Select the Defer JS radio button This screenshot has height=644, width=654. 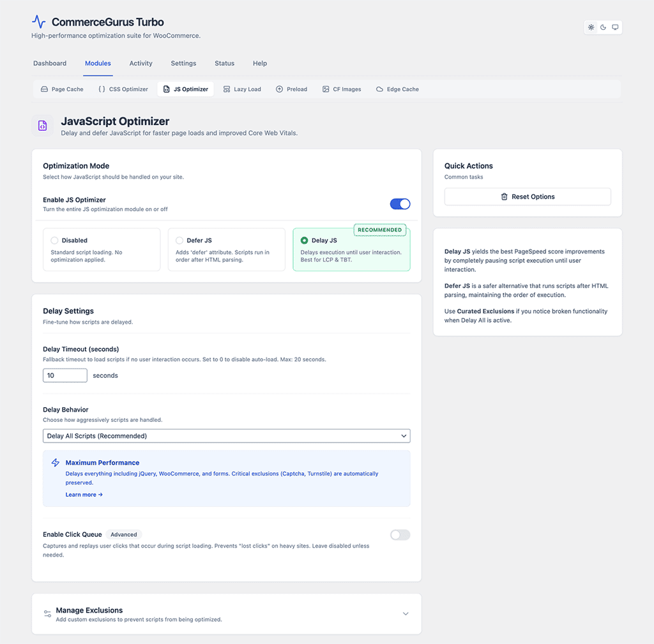(x=179, y=241)
